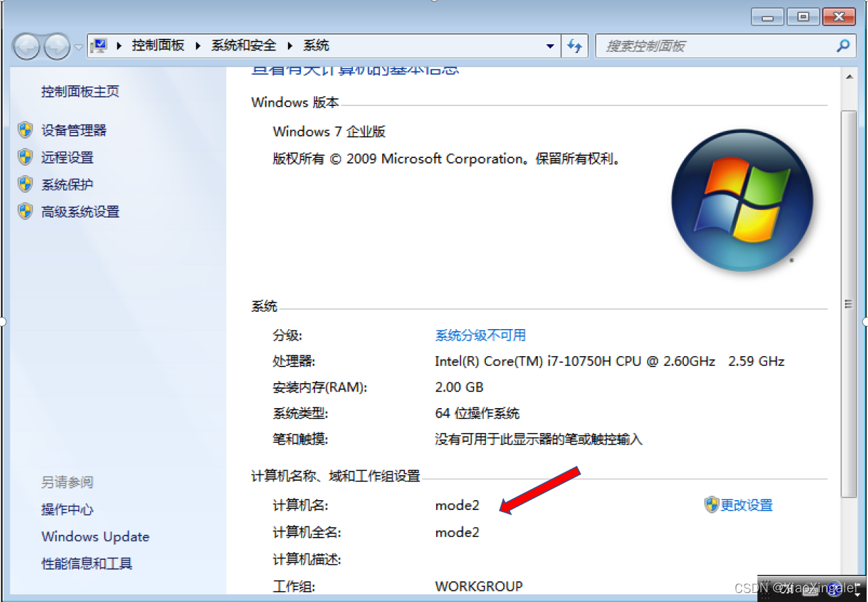Click shield icon beside 系统保护
The height and width of the screenshot is (602, 868).
pyautogui.click(x=26, y=184)
